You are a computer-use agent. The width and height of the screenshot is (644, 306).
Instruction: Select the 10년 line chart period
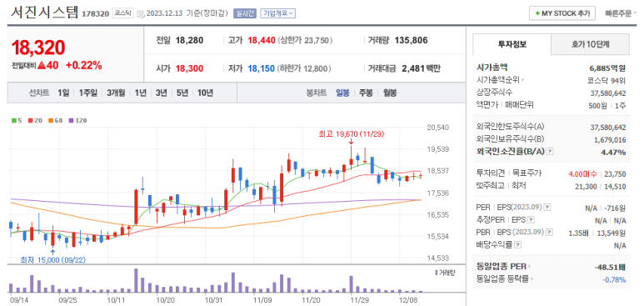pos(205,93)
